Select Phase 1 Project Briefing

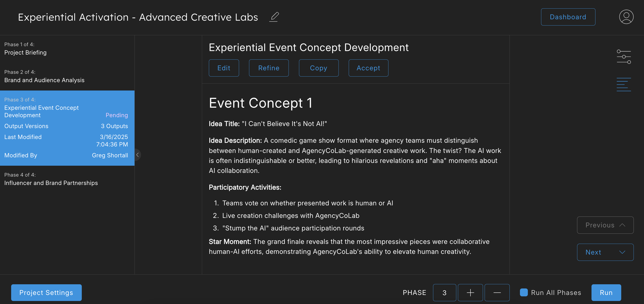tap(26, 52)
